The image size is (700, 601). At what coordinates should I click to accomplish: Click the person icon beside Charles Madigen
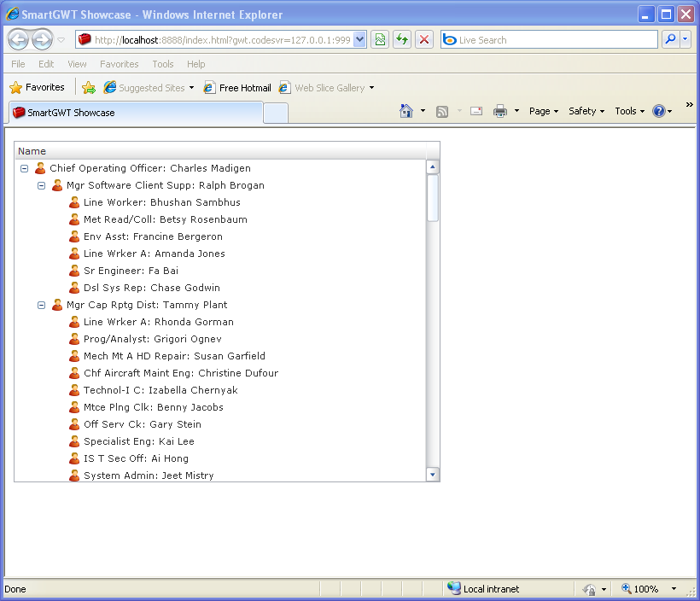coord(40,168)
